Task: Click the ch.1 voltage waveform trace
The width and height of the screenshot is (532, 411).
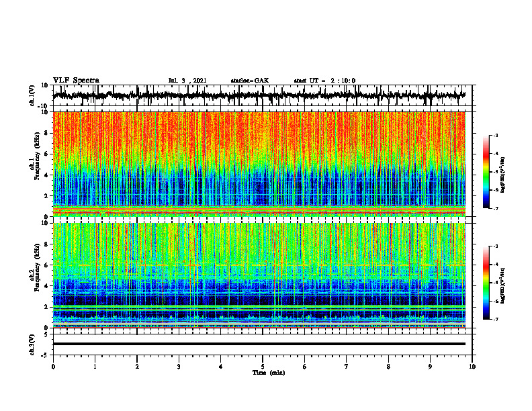Action: pyautogui.click(x=259, y=95)
